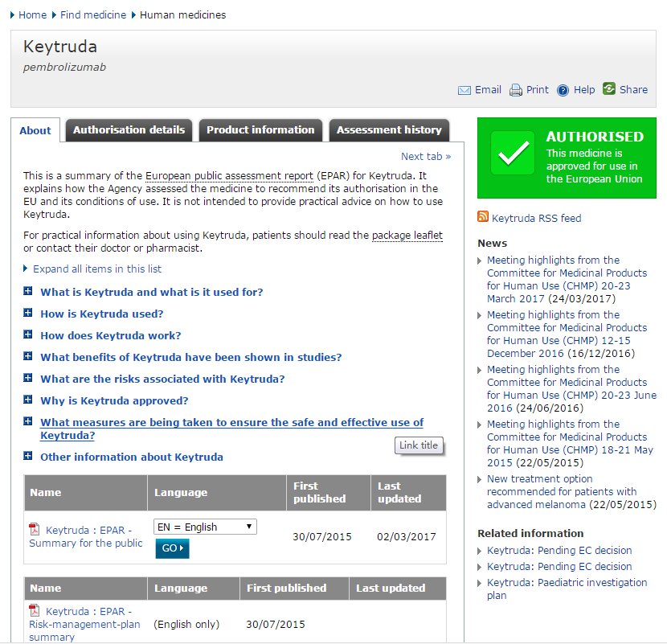Open CHMP 20-23 June 2016 meeting highlights

tap(571, 388)
